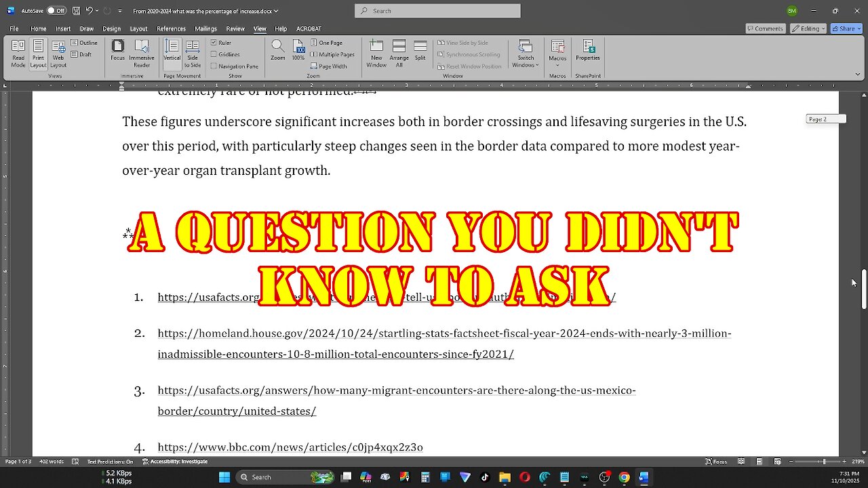Toggle Focus mode in status bar
The width and height of the screenshot is (868, 488).
(x=717, y=462)
